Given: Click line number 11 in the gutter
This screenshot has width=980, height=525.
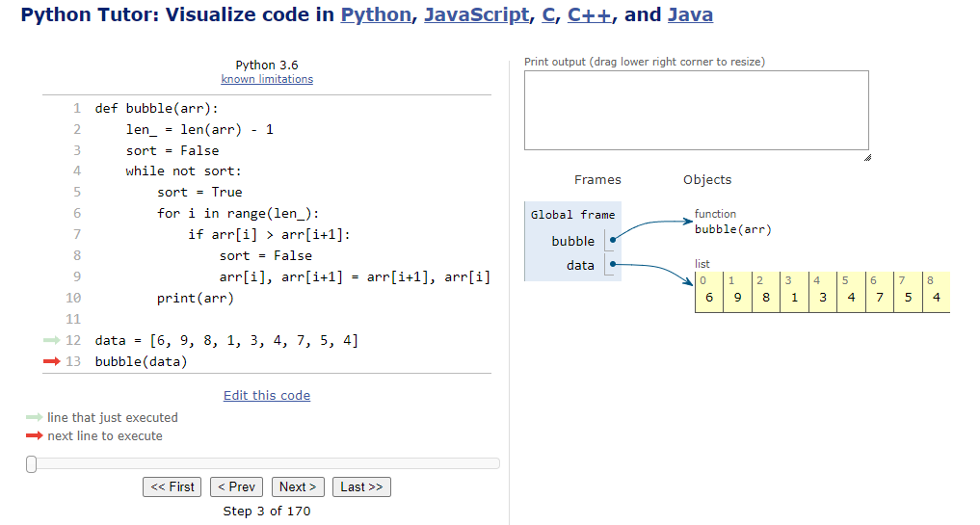Looking at the screenshot, I should [x=73, y=320].
